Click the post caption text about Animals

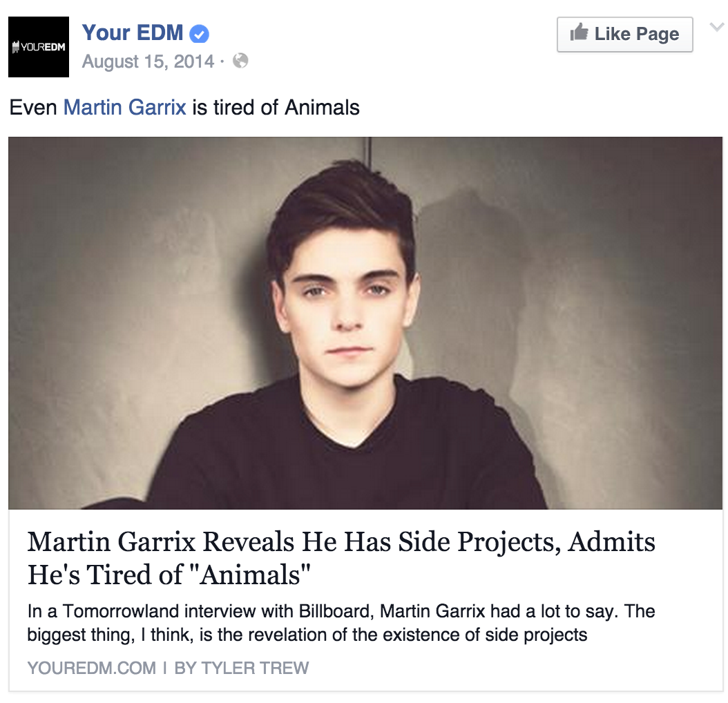tap(184, 107)
